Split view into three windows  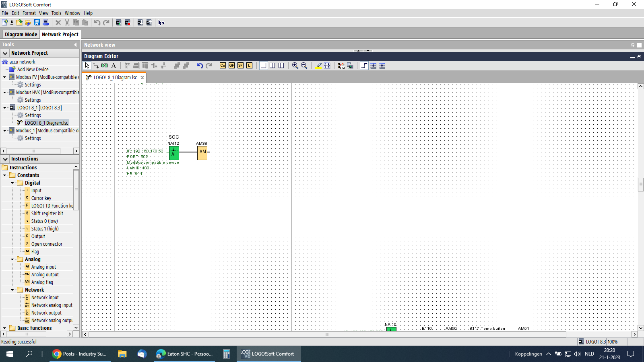coord(281,66)
